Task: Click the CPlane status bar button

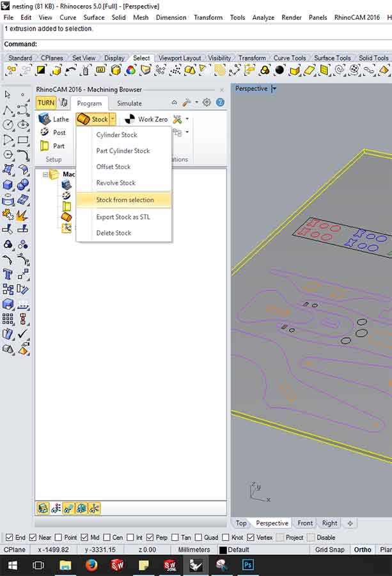Action: (x=15, y=550)
